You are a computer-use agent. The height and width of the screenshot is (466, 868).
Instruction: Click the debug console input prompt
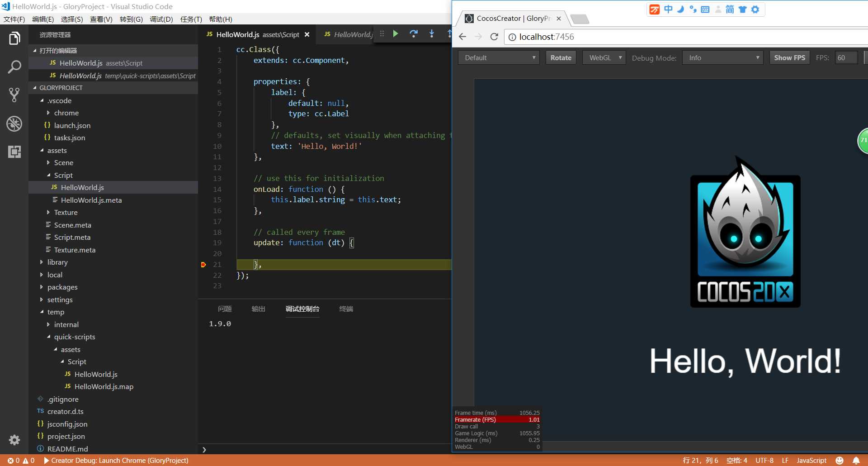pyautogui.click(x=325, y=449)
